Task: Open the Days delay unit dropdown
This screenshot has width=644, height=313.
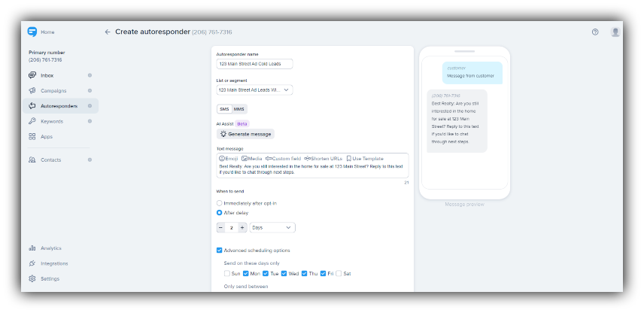Action: (x=272, y=227)
